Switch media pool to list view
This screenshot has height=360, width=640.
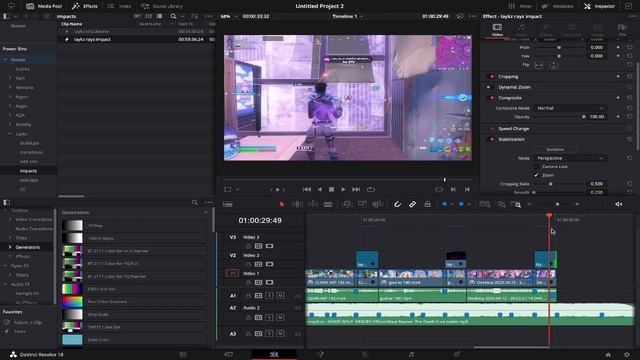[x=159, y=16]
